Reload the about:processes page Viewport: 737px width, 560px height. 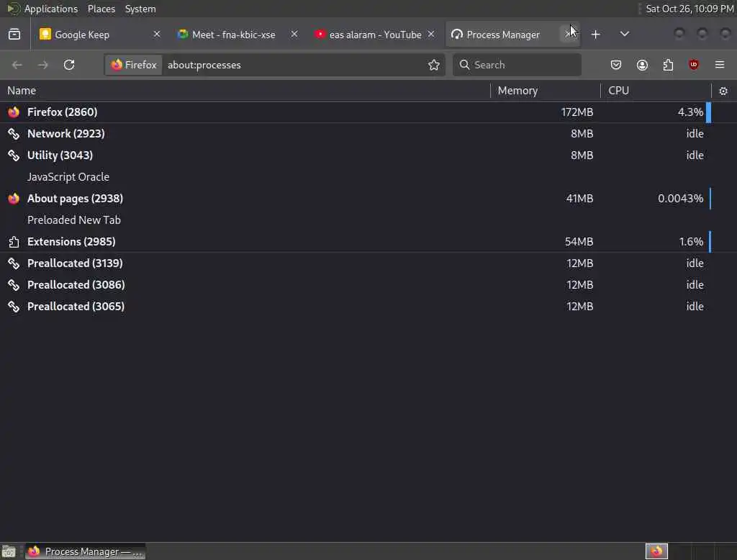(x=69, y=65)
